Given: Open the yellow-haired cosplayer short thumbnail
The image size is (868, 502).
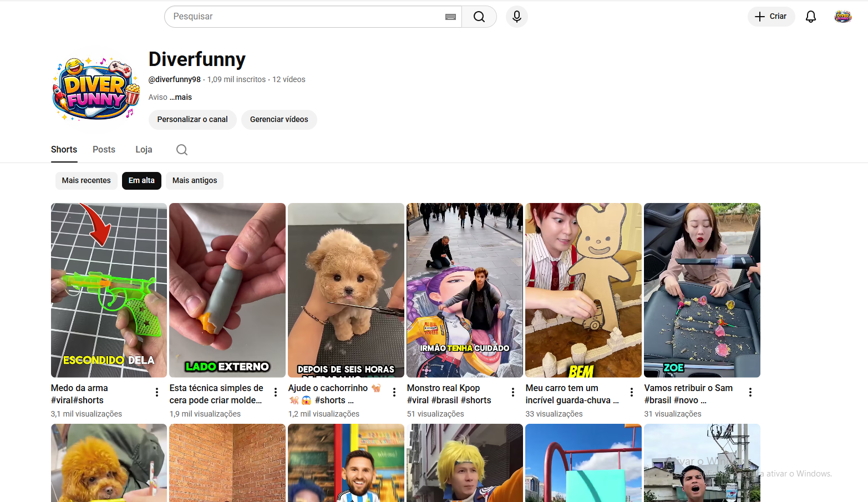Looking at the screenshot, I should (465, 463).
